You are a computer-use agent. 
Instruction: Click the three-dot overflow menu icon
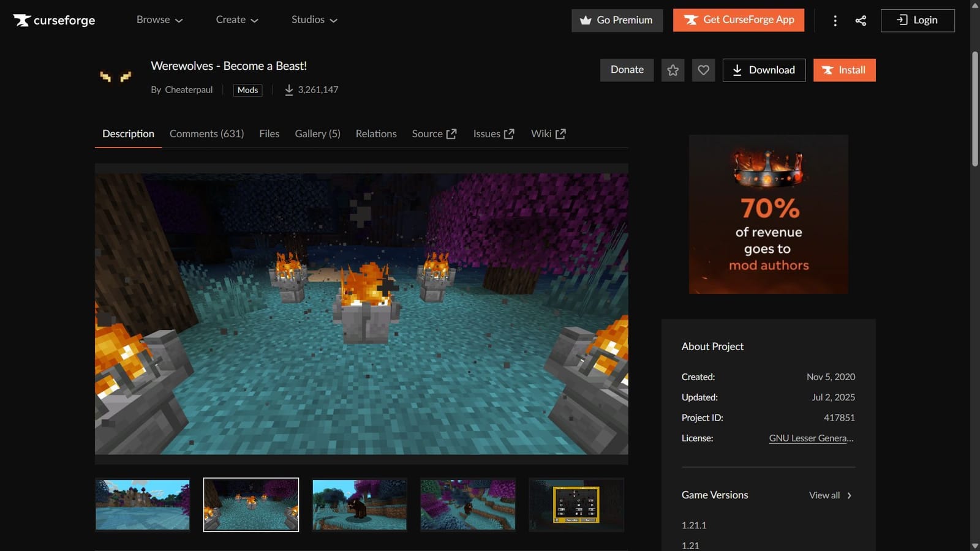(835, 20)
